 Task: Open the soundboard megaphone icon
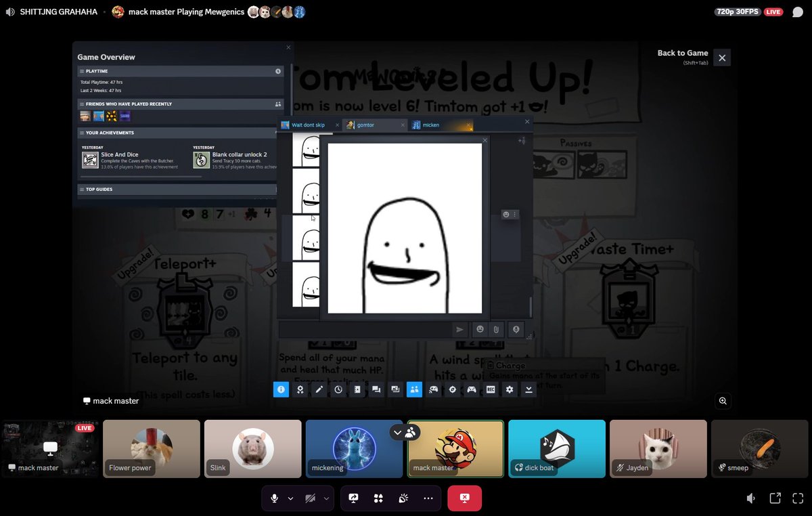coord(403,498)
